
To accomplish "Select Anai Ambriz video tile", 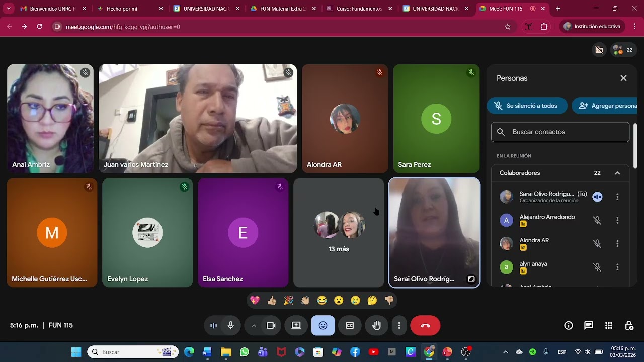I will pos(50,119).
